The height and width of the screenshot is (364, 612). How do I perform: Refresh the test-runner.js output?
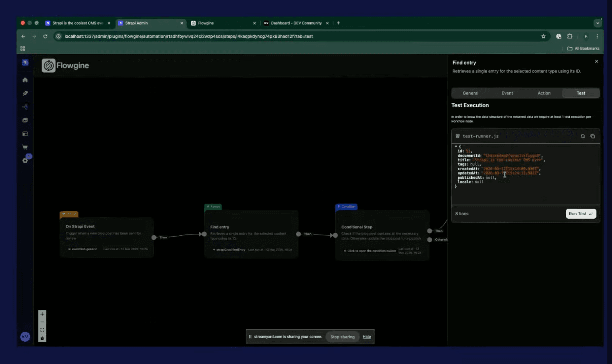583,136
